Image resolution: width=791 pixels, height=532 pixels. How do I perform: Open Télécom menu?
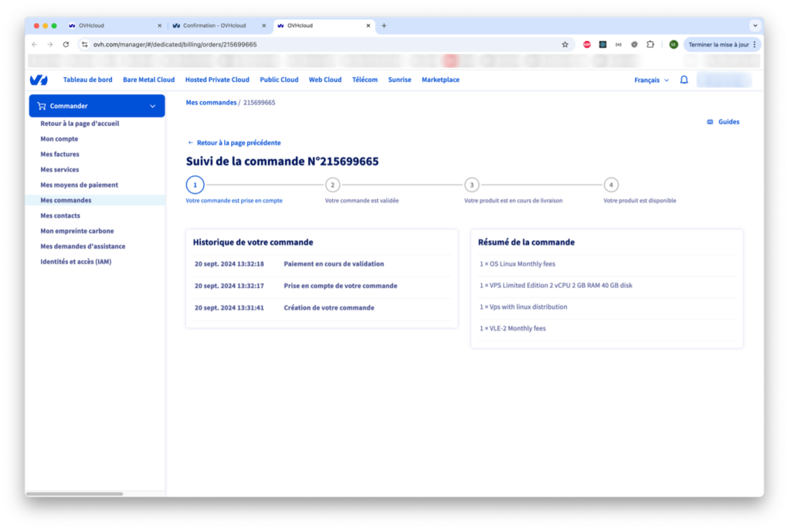[x=365, y=80]
